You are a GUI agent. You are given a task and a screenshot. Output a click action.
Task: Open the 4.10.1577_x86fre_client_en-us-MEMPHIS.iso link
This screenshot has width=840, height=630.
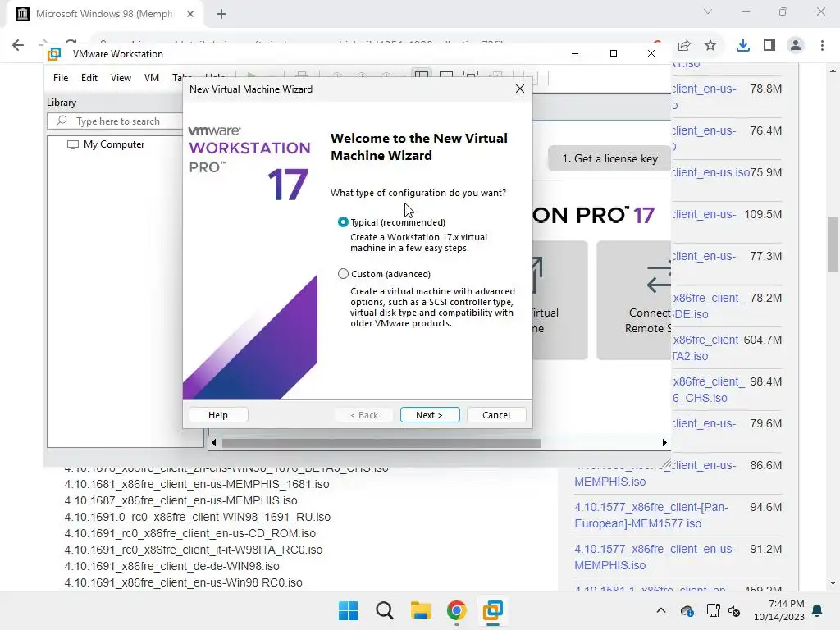point(655,557)
